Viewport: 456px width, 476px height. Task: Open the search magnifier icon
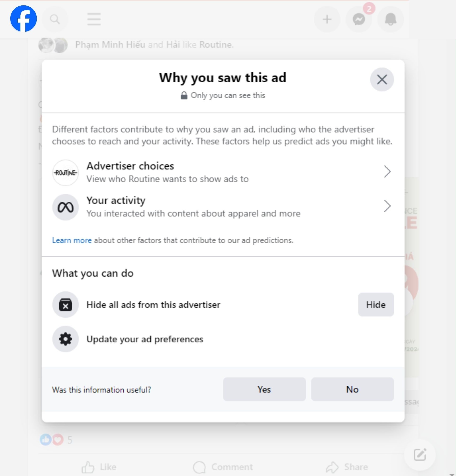(55, 19)
